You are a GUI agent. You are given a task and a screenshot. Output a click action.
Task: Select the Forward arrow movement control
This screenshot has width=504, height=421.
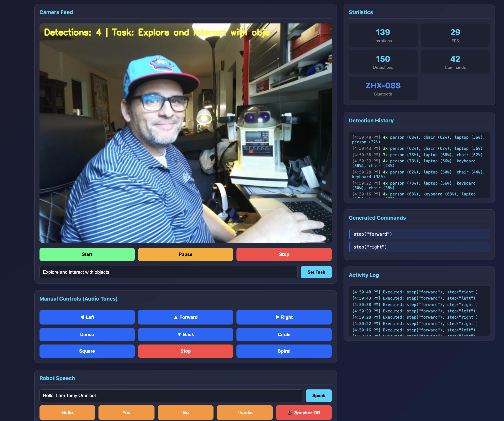tap(185, 317)
